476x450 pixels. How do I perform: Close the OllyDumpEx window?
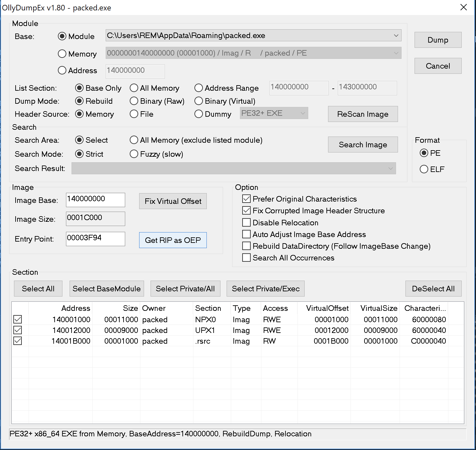tap(464, 7)
